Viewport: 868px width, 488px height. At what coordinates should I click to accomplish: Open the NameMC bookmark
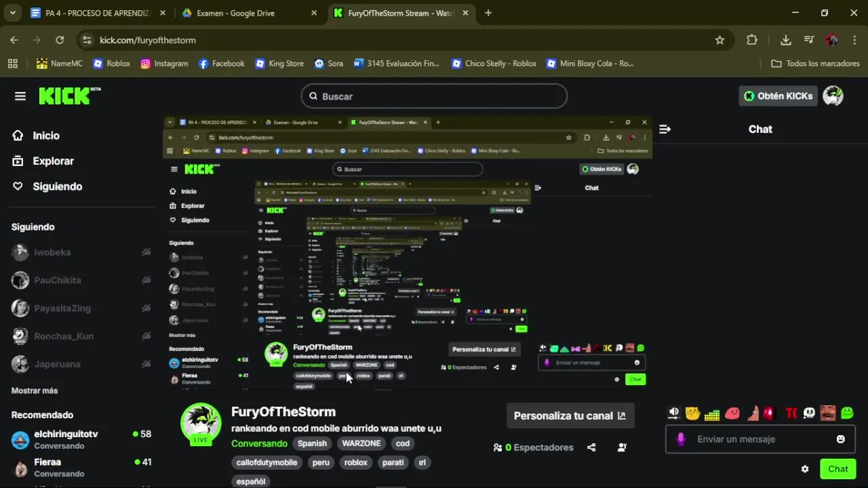[x=60, y=64]
